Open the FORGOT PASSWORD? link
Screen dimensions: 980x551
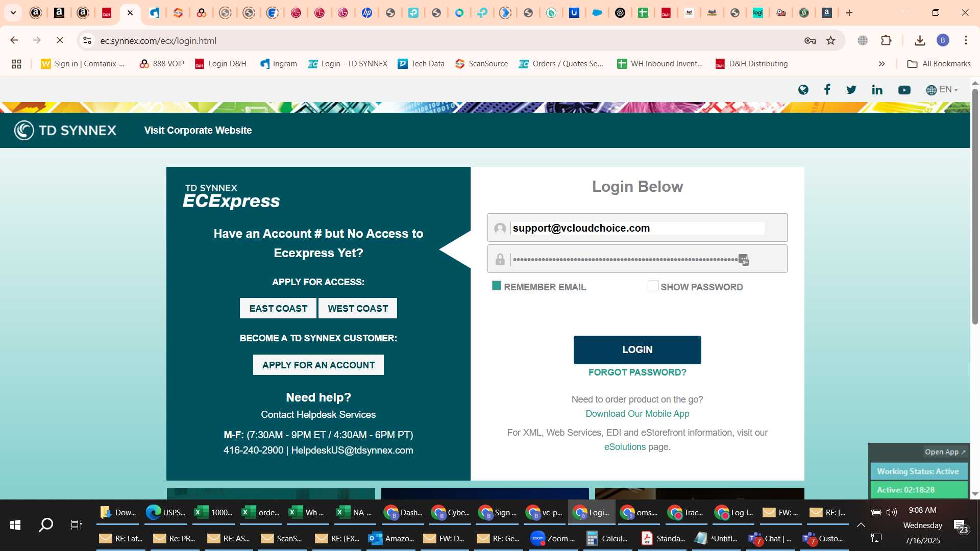(x=638, y=372)
